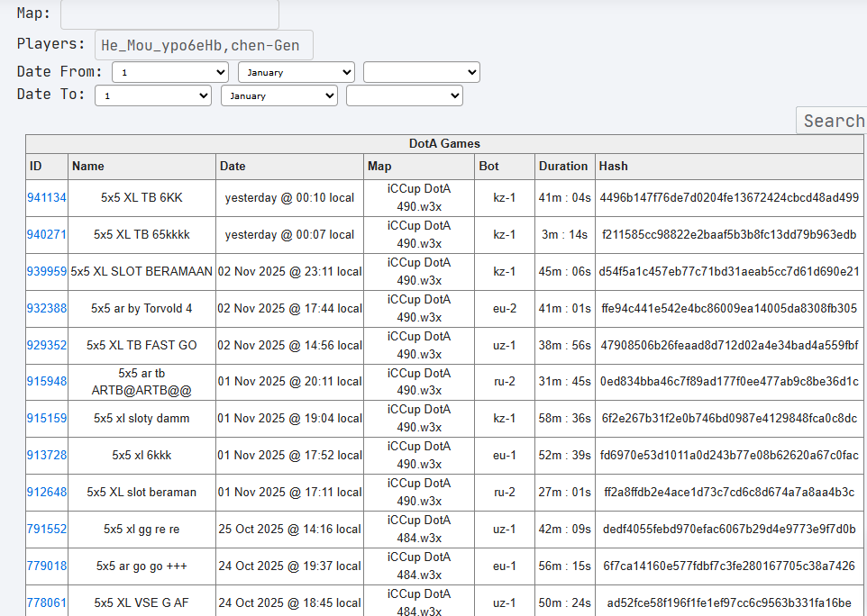Click hash starting 0ed834bba46c7f
This screenshot has width=867, height=616.
(x=729, y=382)
